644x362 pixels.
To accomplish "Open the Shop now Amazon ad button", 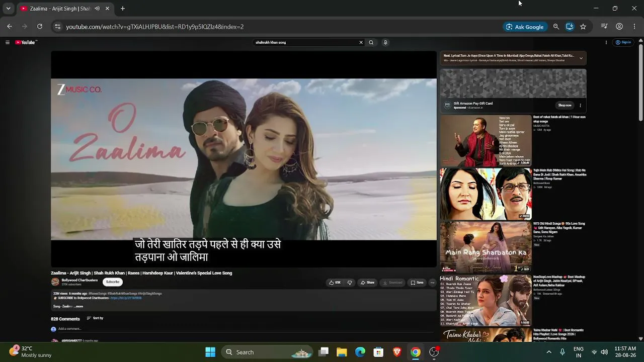I will pos(565,106).
